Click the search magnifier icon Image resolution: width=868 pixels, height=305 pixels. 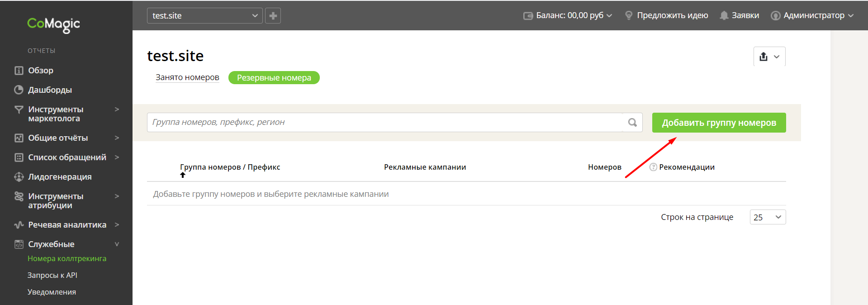(632, 122)
